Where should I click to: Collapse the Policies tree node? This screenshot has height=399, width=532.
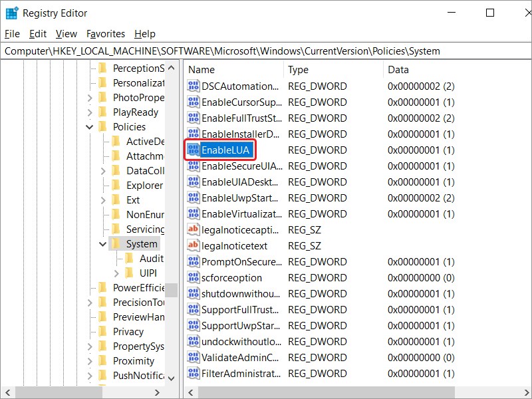tap(90, 127)
